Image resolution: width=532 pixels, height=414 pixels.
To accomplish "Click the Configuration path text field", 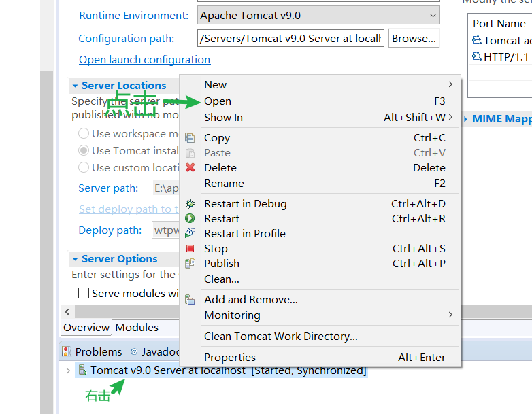I will 290,39.
